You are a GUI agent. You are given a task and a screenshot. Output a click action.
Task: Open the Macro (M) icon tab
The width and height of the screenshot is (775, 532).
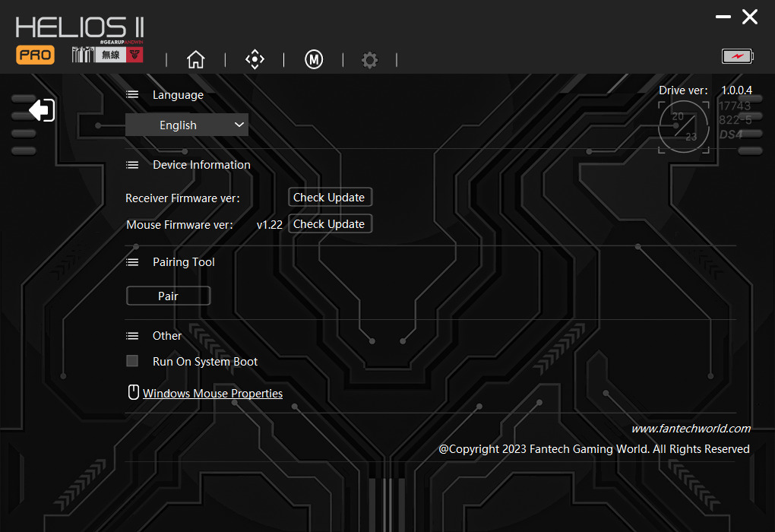pos(314,59)
